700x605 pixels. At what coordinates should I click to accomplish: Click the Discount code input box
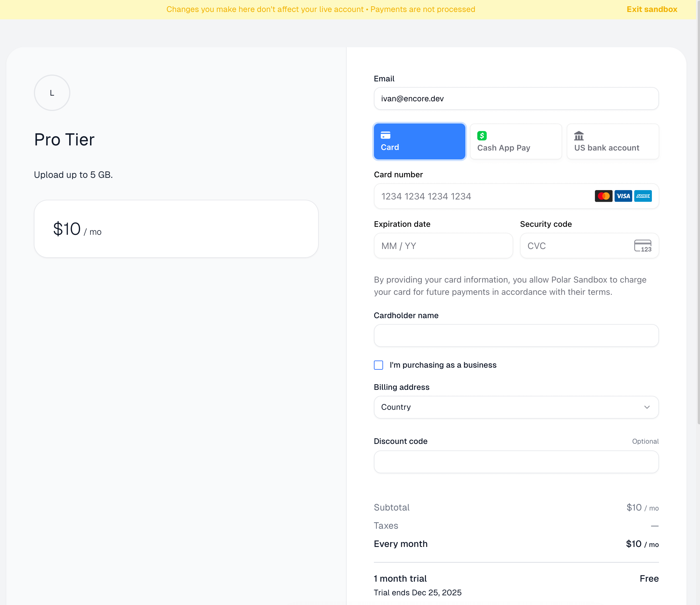[516, 462]
